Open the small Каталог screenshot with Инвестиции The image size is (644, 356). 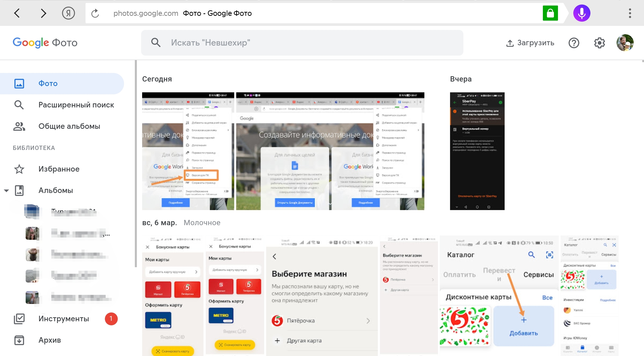(590, 296)
